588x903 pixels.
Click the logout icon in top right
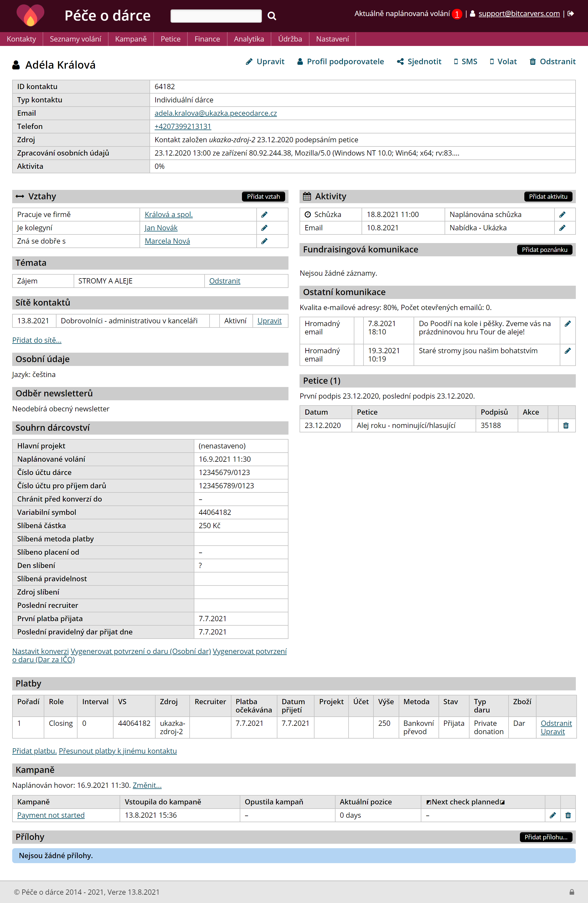coord(571,14)
